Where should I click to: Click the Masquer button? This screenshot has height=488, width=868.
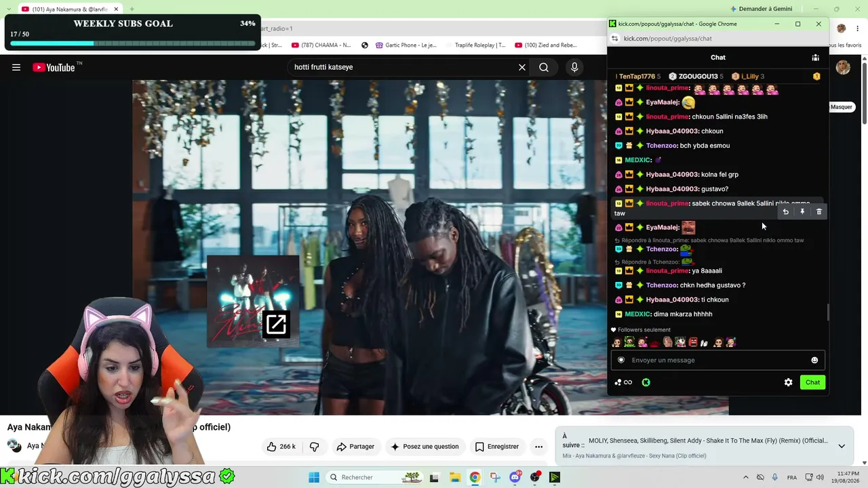point(842,107)
